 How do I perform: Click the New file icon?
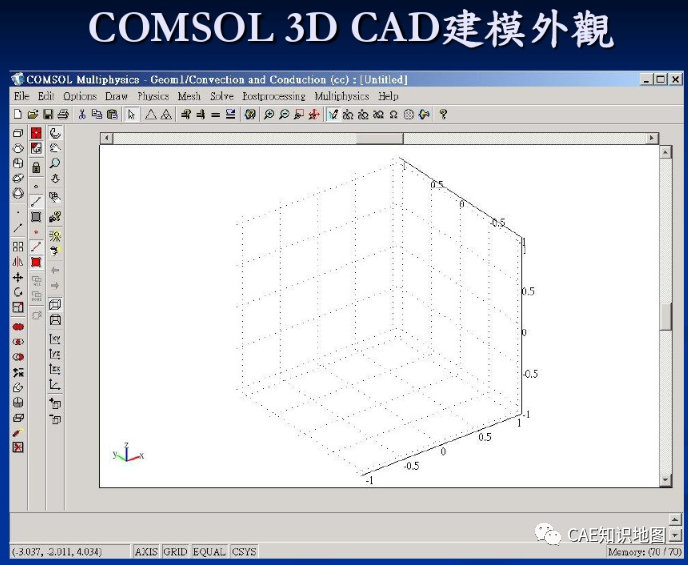pyautogui.click(x=18, y=114)
